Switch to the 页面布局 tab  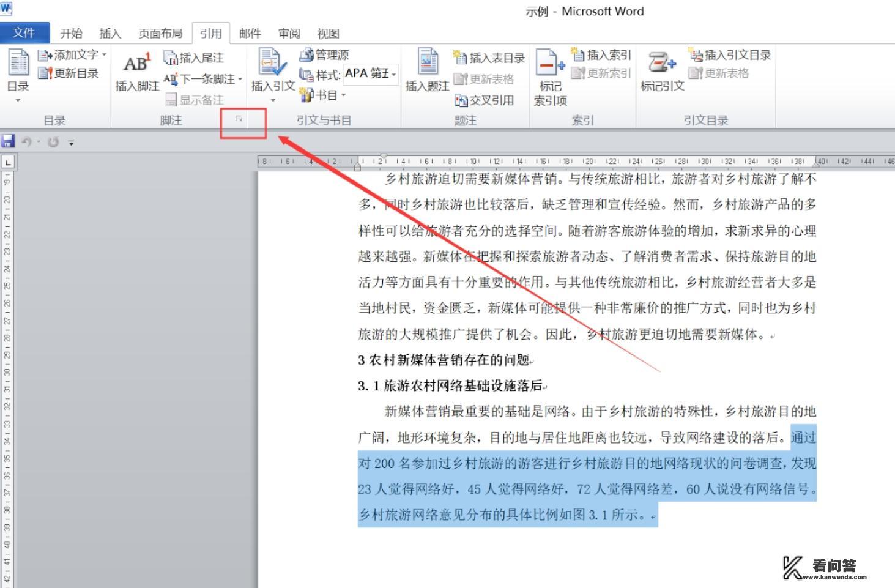coord(160,34)
